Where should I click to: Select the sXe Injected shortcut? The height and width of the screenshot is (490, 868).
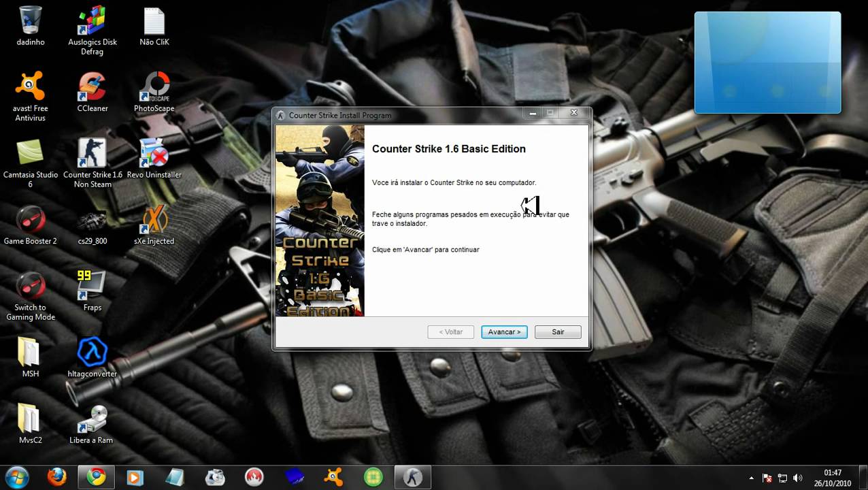[154, 225]
